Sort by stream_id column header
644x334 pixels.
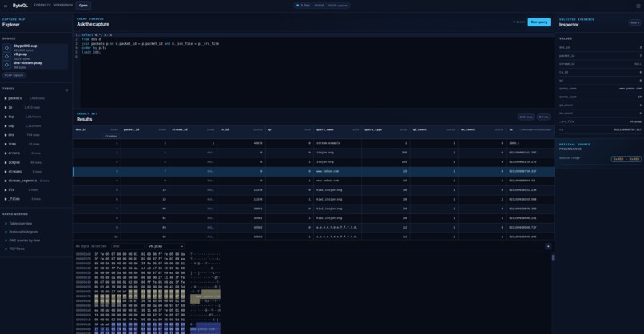193,129
